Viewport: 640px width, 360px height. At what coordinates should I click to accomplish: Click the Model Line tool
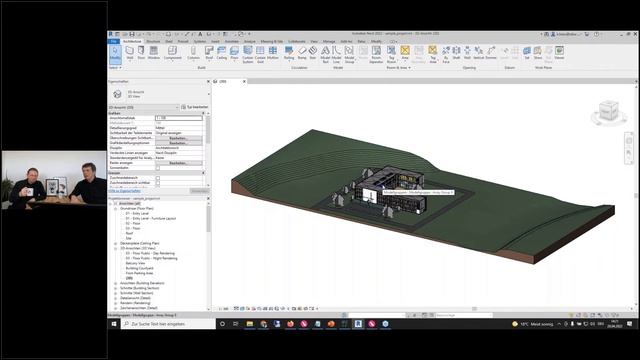pyautogui.click(x=336, y=54)
